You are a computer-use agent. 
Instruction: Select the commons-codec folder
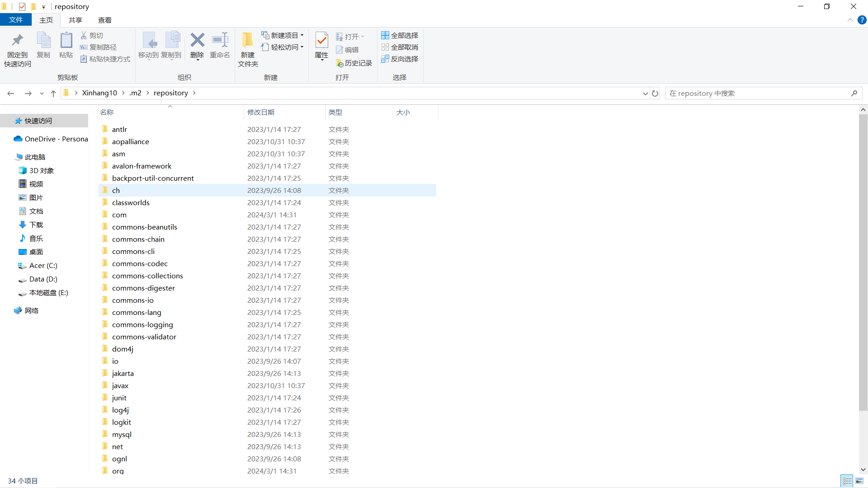tap(267, 263)
